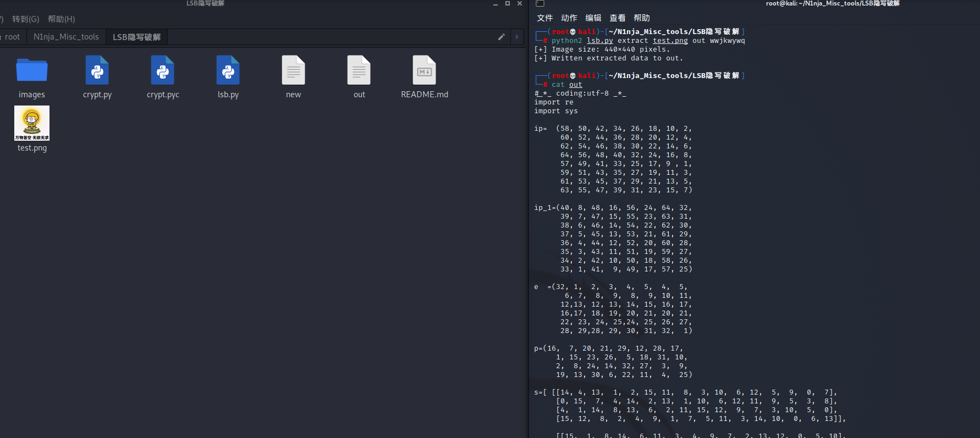Click the 'test.png' file name label
The width and height of the screenshot is (980, 438).
coord(32,148)
